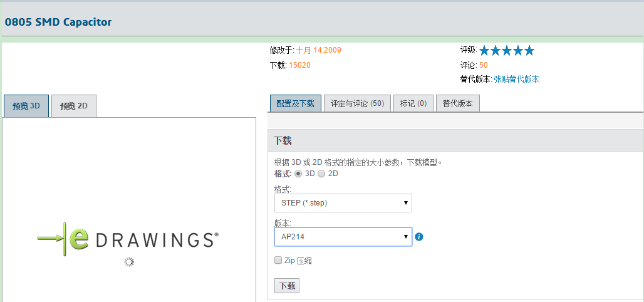The height and width of the screenshot is (302, 644).
Task: Click the download count 15020
Action: 300,65
